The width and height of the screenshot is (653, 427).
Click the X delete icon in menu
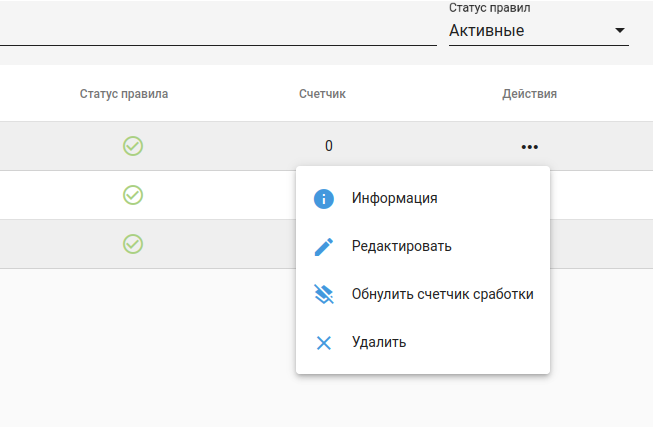[x=323, y=343]
